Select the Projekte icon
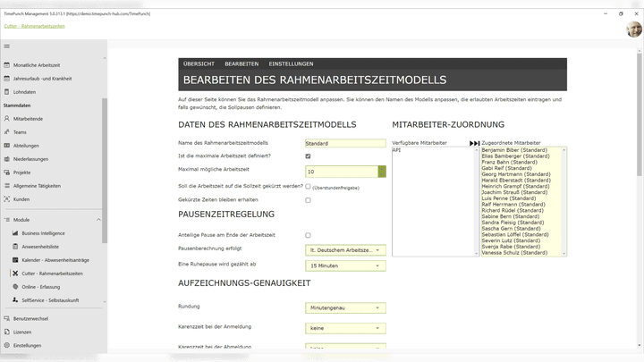This screenshot has height=362, width=644. pos(6,173)
